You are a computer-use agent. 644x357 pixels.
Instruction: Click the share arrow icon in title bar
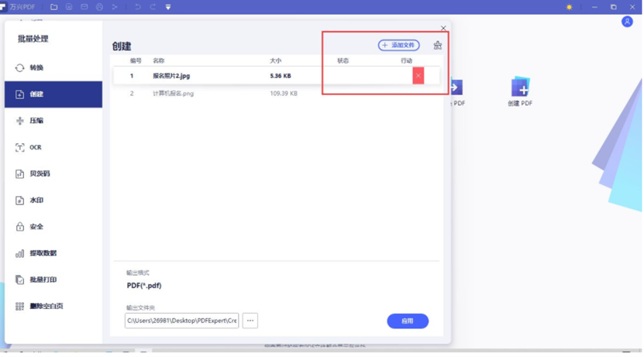[x=115, y=7]
